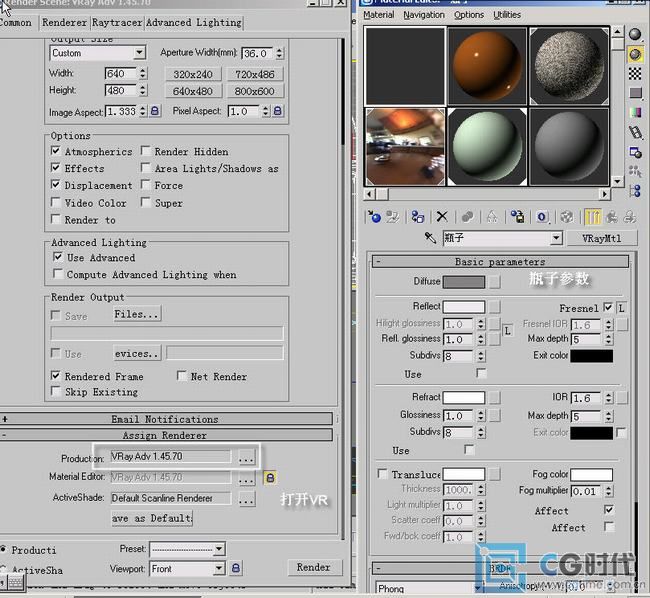Open the material name dropdown

556,238
